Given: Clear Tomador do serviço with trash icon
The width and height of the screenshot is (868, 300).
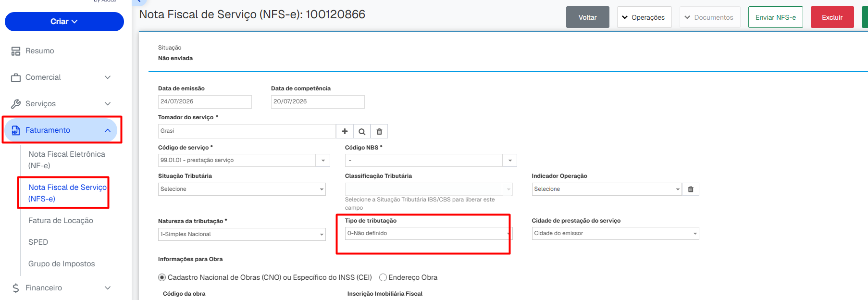Looking at the screenshot, I should [x=379, y=131].
